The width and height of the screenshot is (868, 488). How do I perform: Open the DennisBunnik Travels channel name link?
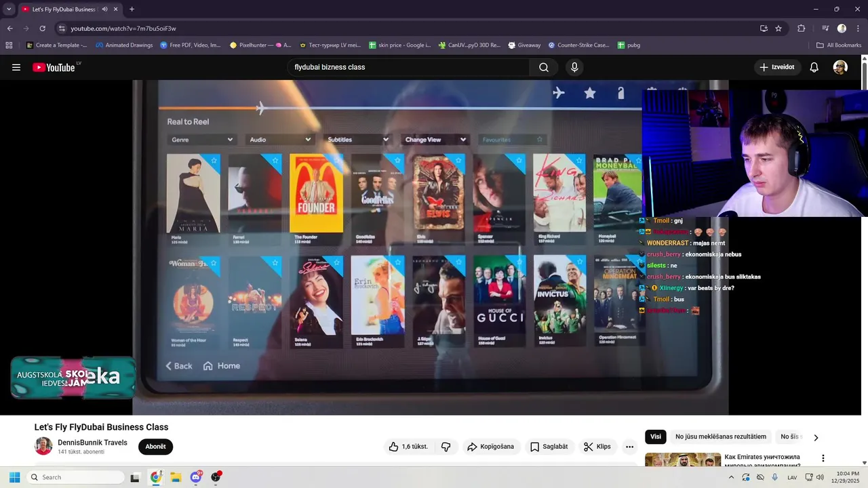92,443
